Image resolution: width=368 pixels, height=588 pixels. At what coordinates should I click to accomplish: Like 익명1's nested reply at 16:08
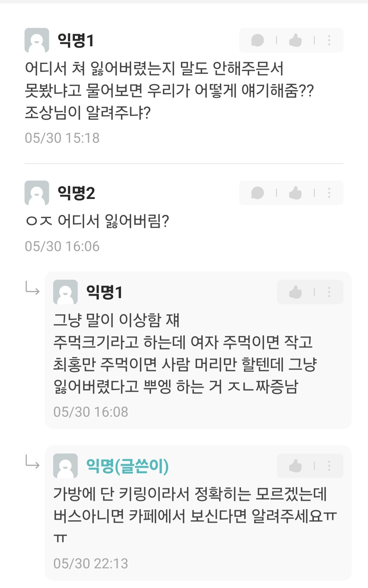click(295, 292)
